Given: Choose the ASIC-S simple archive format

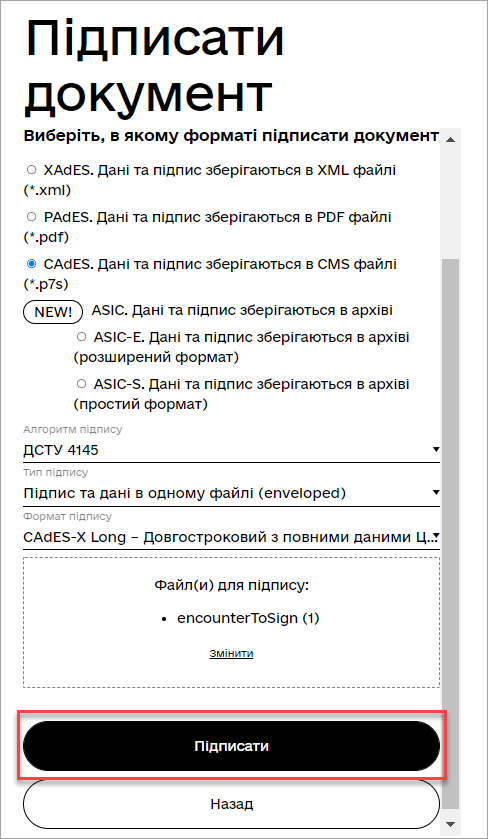Looking at the screenshot, I should coord(81,384).
